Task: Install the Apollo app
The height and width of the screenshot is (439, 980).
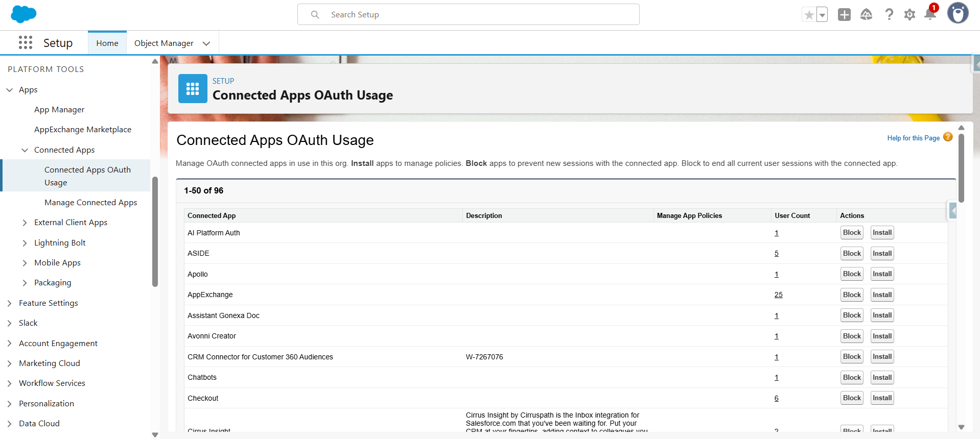Action: (882, 274)
